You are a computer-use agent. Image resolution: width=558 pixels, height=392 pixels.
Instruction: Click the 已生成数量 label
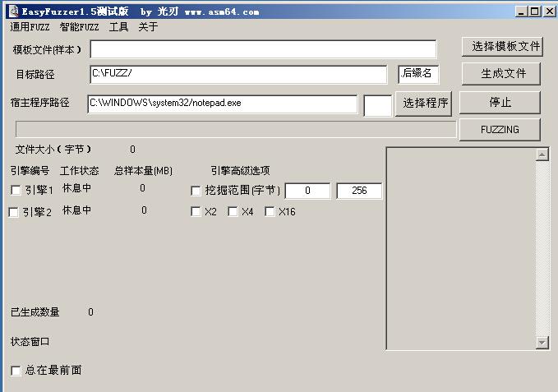[x=35, y=312]
